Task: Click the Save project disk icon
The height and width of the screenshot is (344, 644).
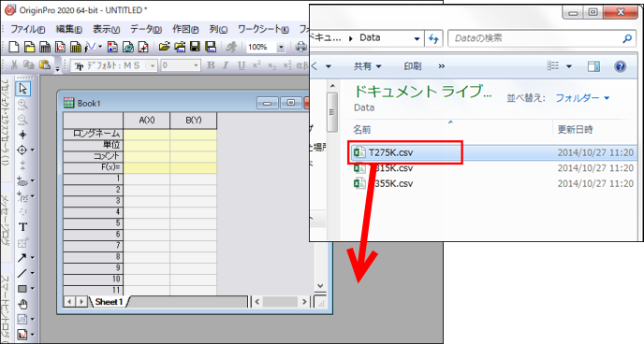Action: [195, 47]
